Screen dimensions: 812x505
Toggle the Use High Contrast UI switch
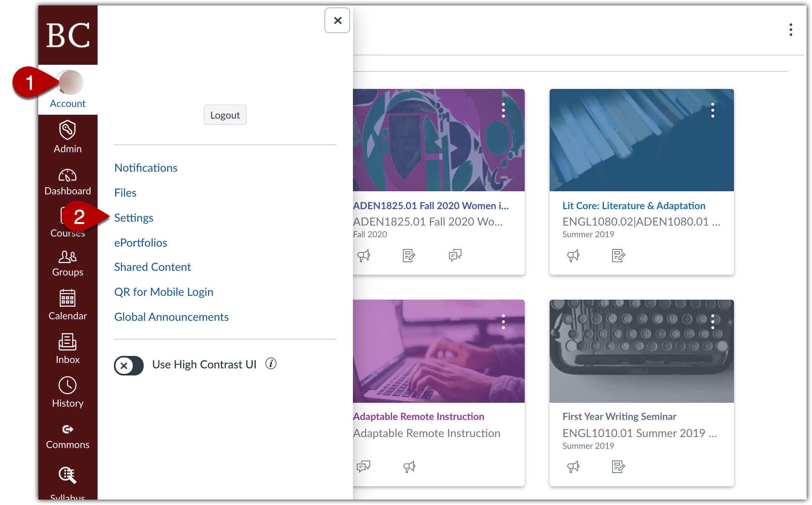click(x=128, y=365)
